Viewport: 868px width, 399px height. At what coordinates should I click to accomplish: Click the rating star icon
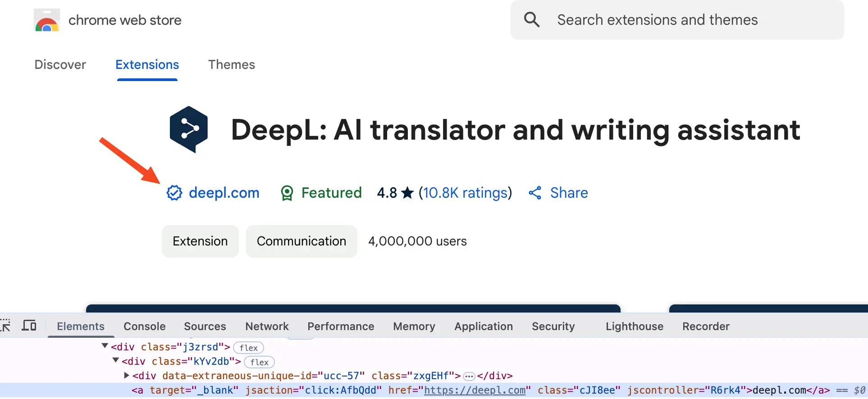point(407,193)
